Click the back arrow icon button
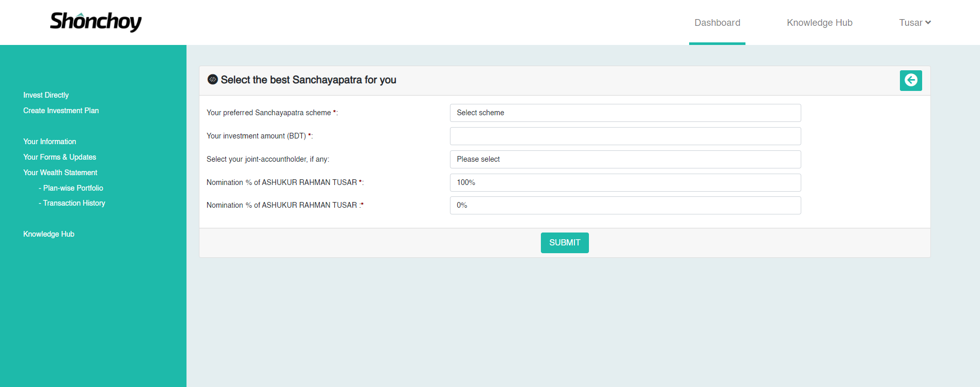 coord(911,81)
